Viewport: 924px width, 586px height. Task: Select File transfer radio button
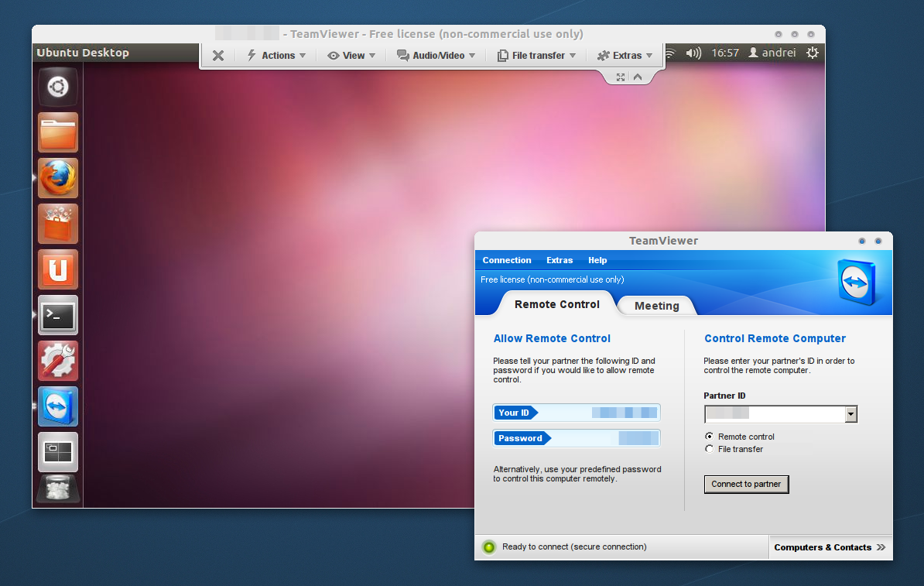[x=709, y=449]
